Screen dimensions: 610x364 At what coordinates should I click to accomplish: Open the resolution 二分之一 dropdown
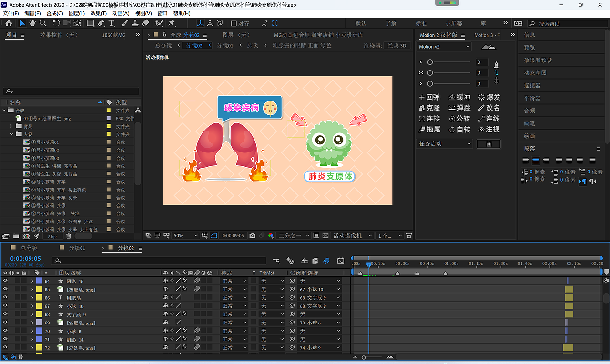tap(294, 235)
